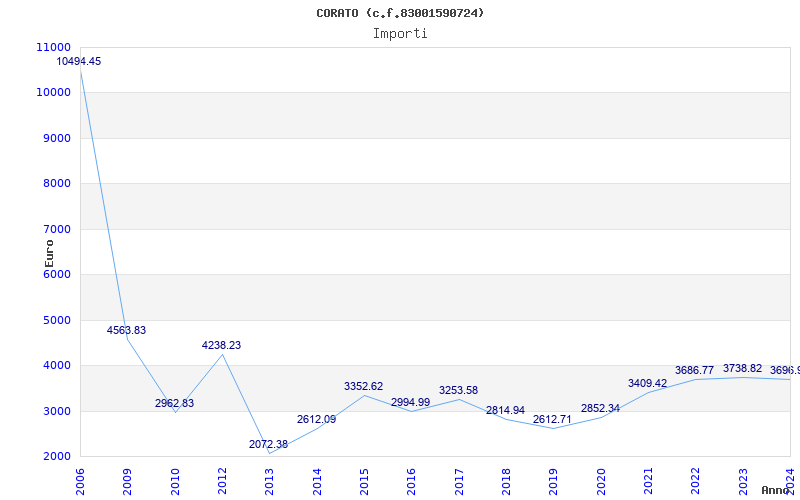Click the x-axis year 2014

point(317,482)
